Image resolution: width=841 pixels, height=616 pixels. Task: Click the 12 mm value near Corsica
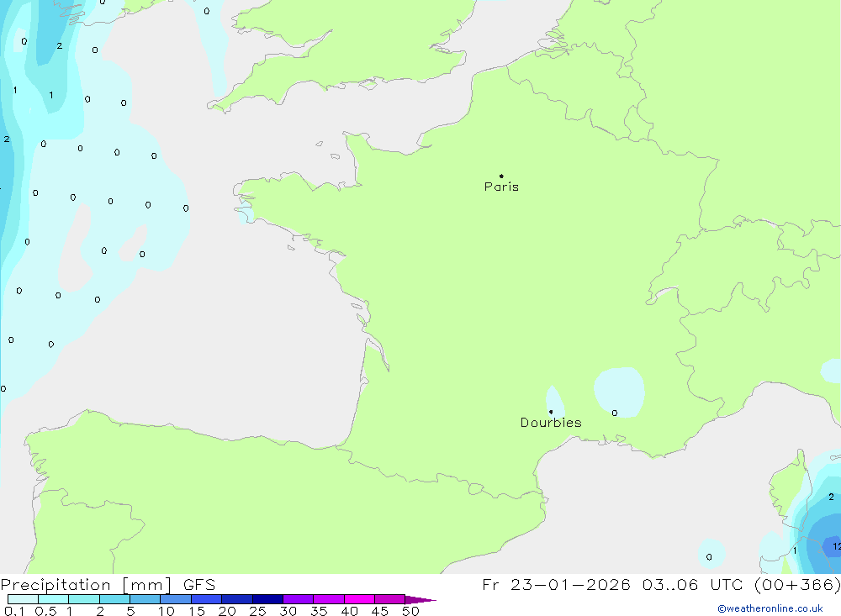836,546
